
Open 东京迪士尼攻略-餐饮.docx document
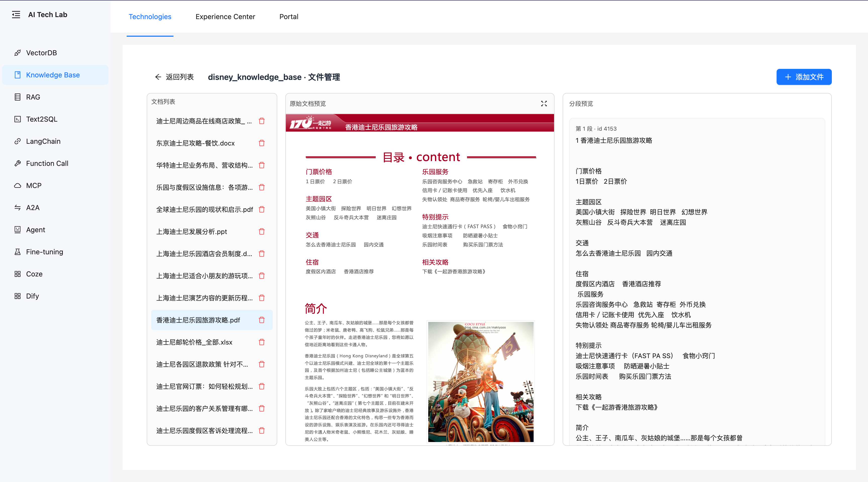click(195, 143)
